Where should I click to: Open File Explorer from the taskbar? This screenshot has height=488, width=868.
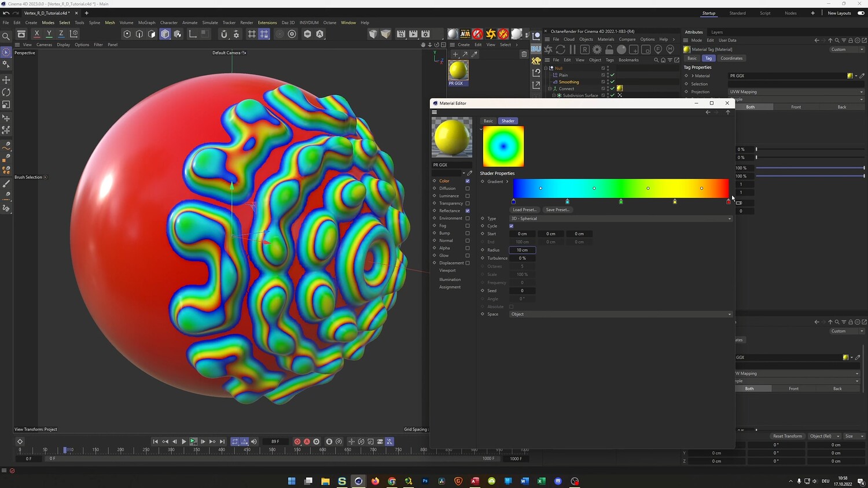tap(325, 481)
